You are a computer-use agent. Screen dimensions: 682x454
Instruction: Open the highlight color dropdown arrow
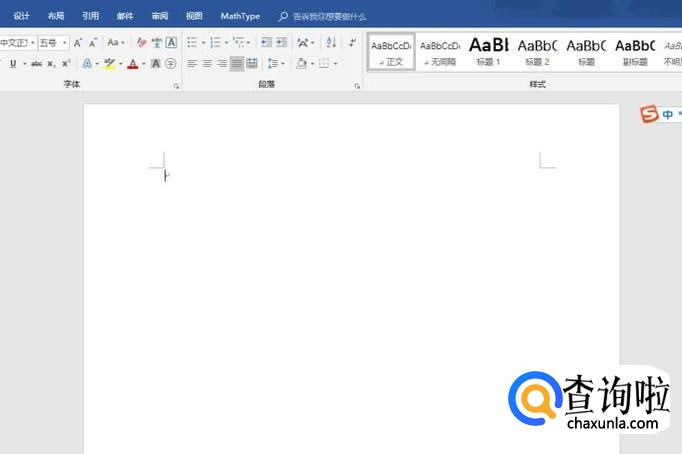pos(120,64)
